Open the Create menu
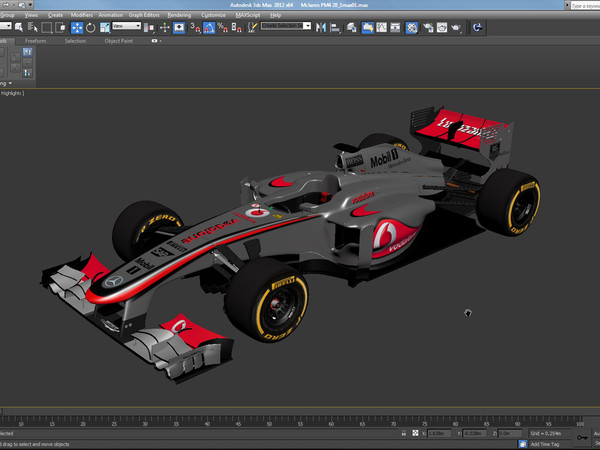 click(55, 15)
